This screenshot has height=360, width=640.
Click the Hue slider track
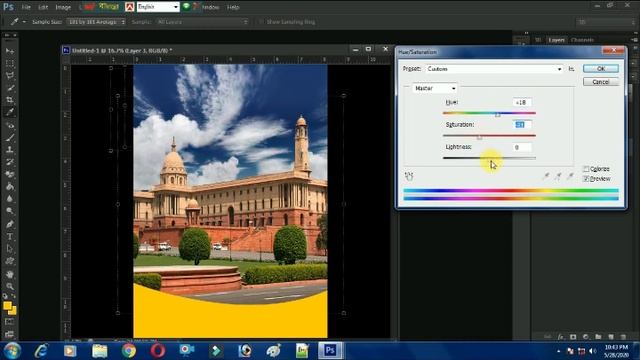pos(489,113)
